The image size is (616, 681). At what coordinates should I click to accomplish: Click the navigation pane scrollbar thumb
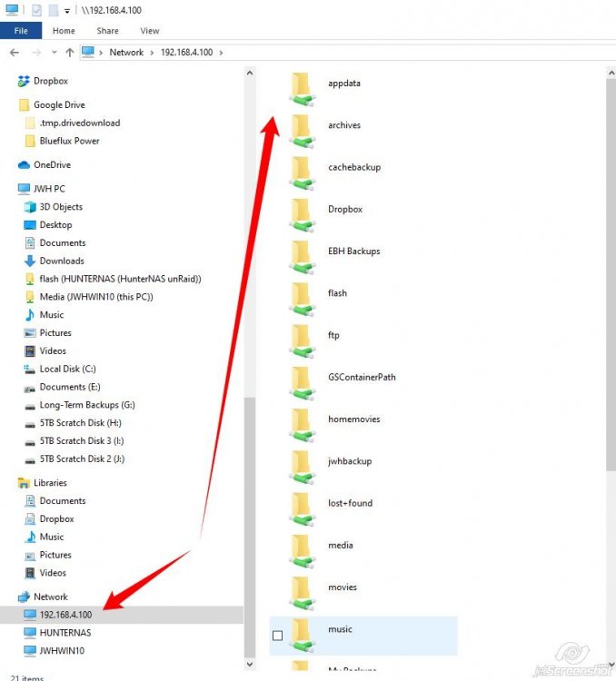(250, 527)
